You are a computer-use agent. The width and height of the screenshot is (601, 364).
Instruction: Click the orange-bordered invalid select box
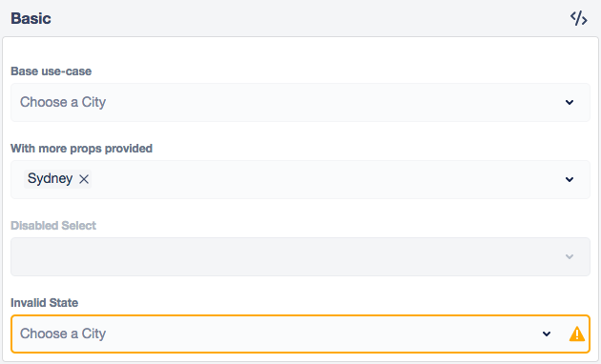[300, 334]
